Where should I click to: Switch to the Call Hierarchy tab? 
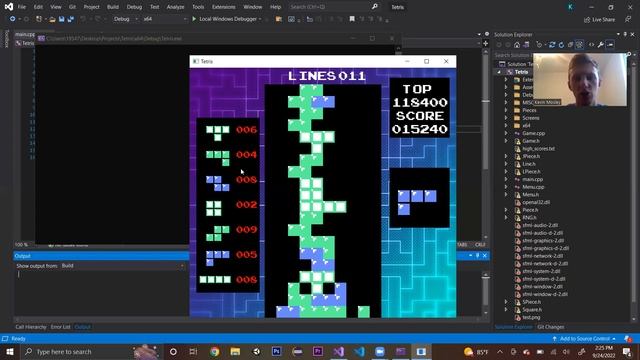click(x=31, y=327)
